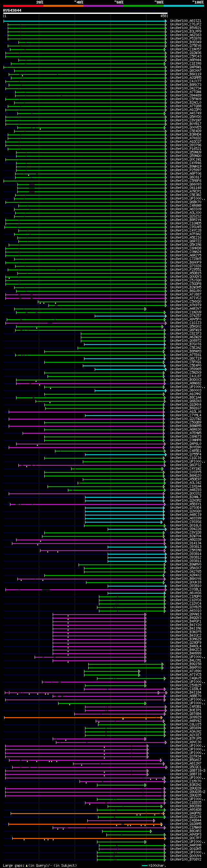
Task: Select hit label UniRef100_O93812
Action: coord(186,557)
